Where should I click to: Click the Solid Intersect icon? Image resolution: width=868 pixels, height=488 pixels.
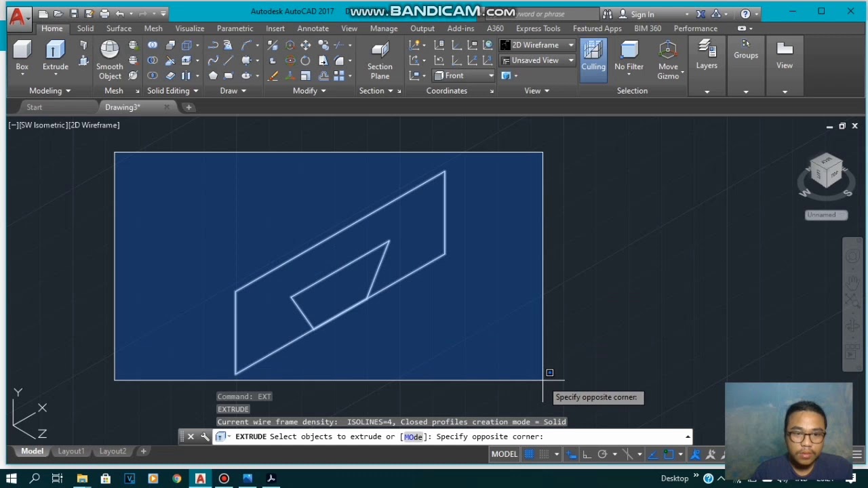coord(153,76)
